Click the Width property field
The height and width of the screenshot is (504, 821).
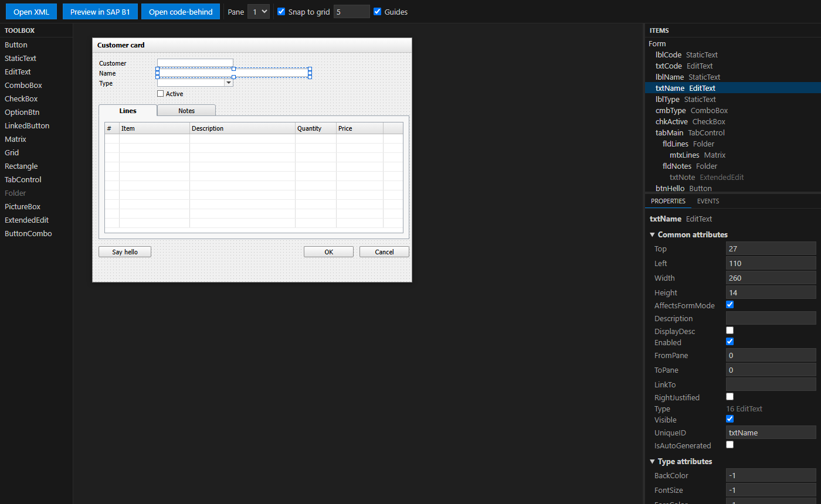(x=771, y=278)
